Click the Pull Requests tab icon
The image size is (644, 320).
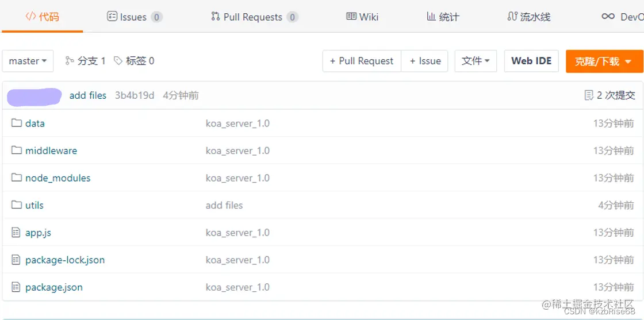pos(215,17)
